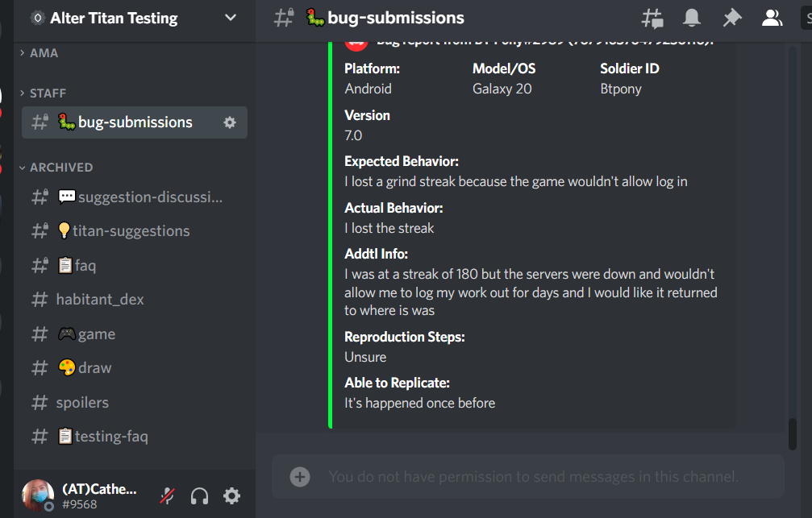Click the disabled attachment plus button
This screenshot has width=812, height=518.
300,477
